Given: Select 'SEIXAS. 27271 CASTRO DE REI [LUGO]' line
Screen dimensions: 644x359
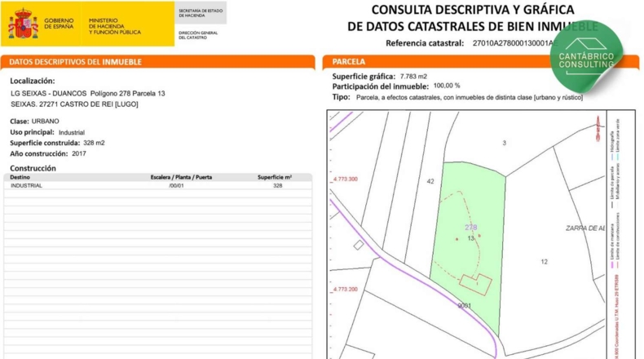Looking at the screenshot, I should (74, 104).
